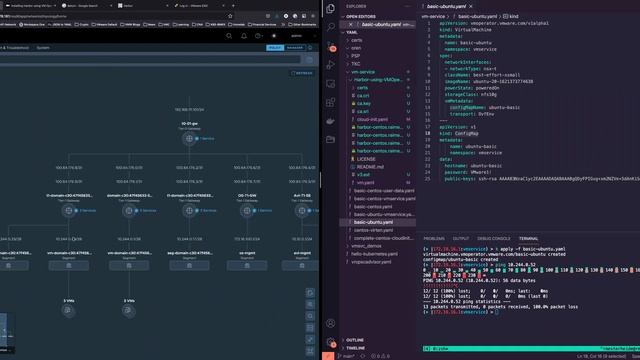This screenshot has height=360, width=640.
Task: Open cloud-init.yaml in Explorer
Action: [372, 119]
